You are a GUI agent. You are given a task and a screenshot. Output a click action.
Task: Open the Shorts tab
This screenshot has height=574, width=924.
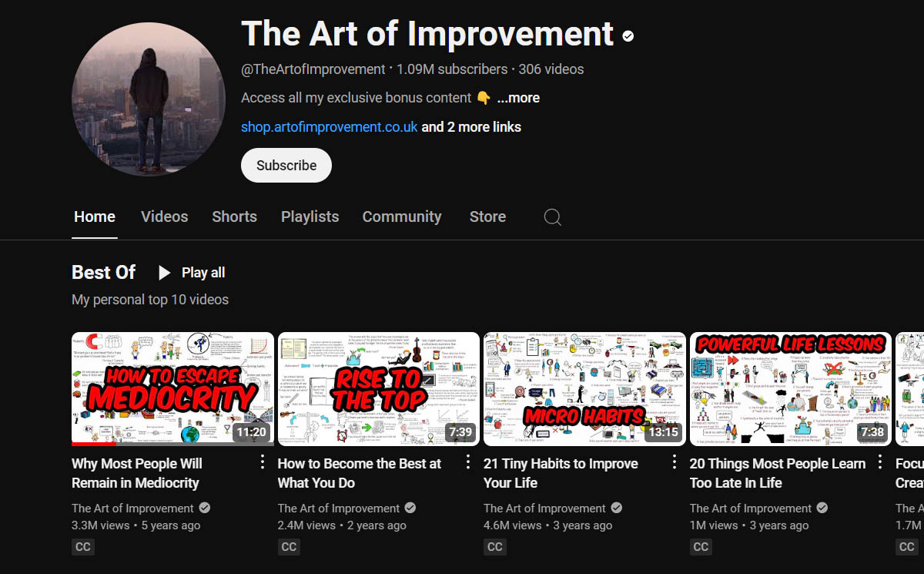pyautogui.click(x=235, y=217)
